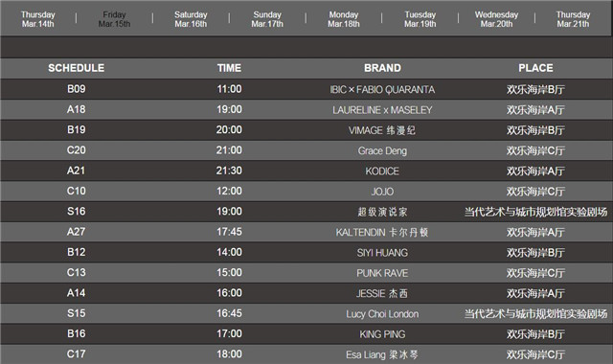
Task: Click the PLACE column header
Action: pyautogui.click(x=535, y=68)
